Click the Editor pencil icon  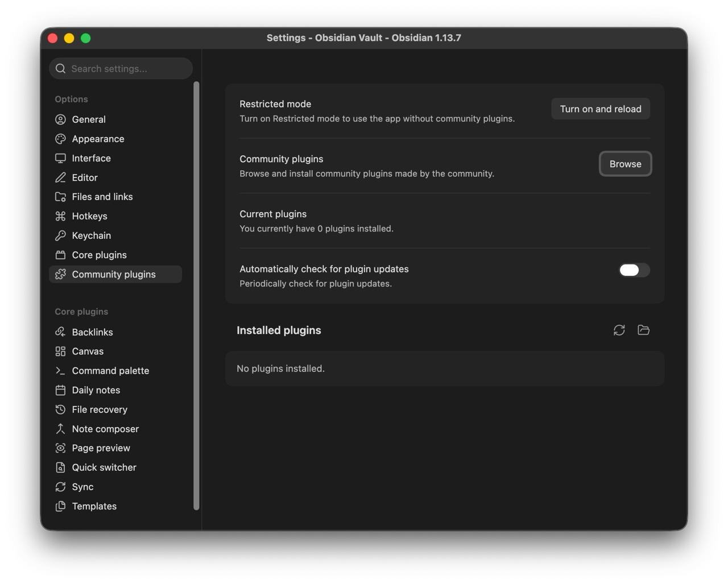tap(60, 177)
